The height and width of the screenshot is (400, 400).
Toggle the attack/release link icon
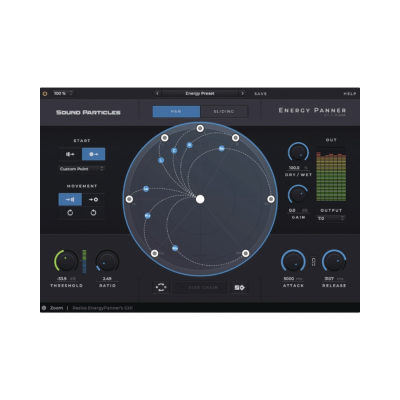click(314, 261)
